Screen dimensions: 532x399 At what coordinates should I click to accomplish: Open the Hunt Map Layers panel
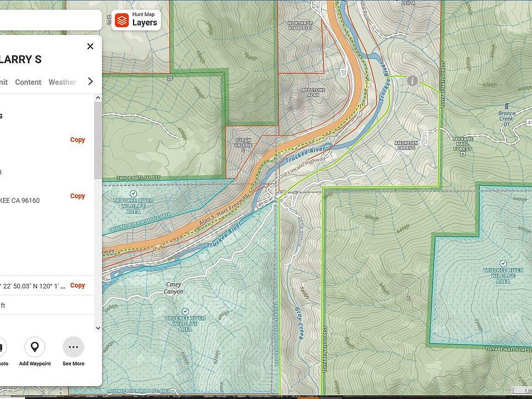coord(137,21)
